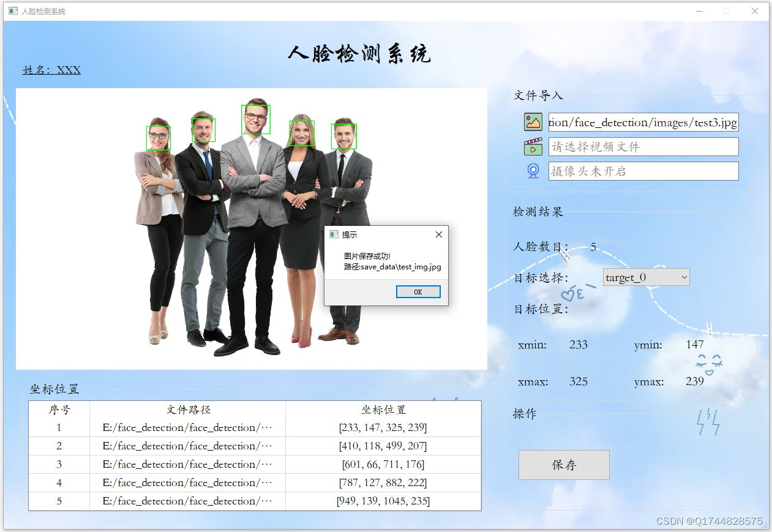This screenshot has width=772, height=532.
Task: Click the icon in the 提示 dialog title
Action: pos(334,234)
